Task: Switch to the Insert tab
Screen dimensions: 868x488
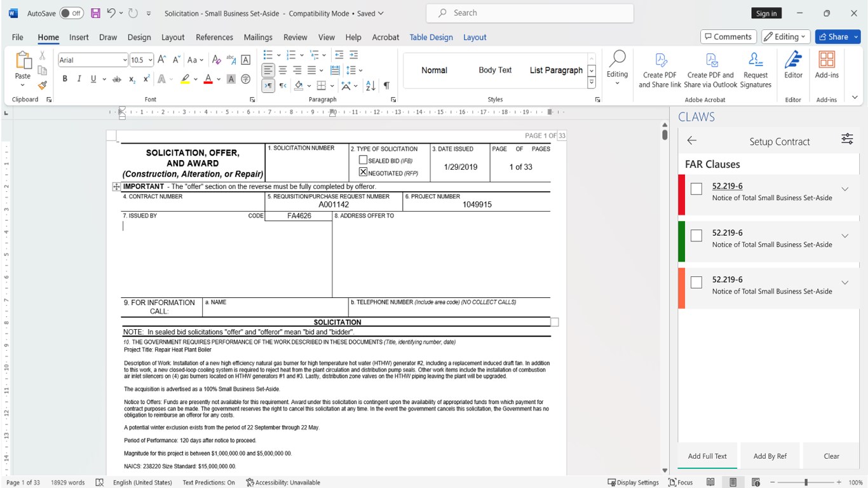Action: click(x=79, y=37)
